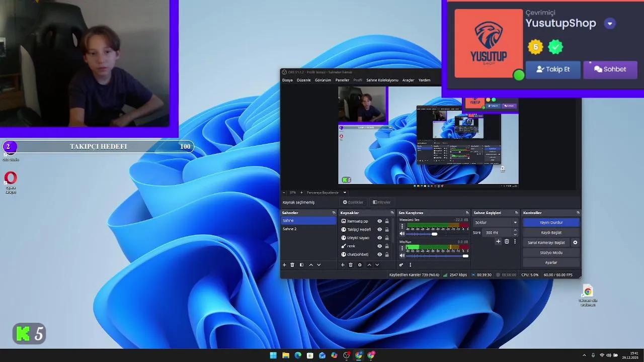Hide the renk source with its eye icon
The width and height of the screenshot is (644, 362).
click(380, 246)
